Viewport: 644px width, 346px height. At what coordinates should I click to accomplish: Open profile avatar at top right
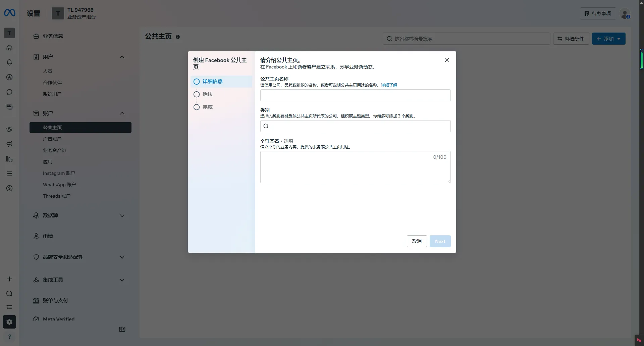(x=625, y=14)
